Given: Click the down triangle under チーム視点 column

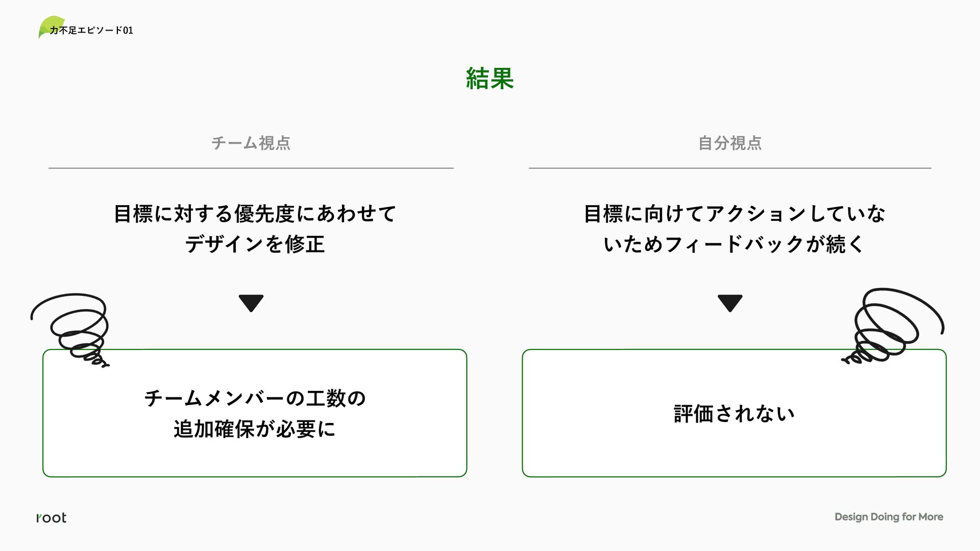Looking at the screenshot, I should pos(251,303).
